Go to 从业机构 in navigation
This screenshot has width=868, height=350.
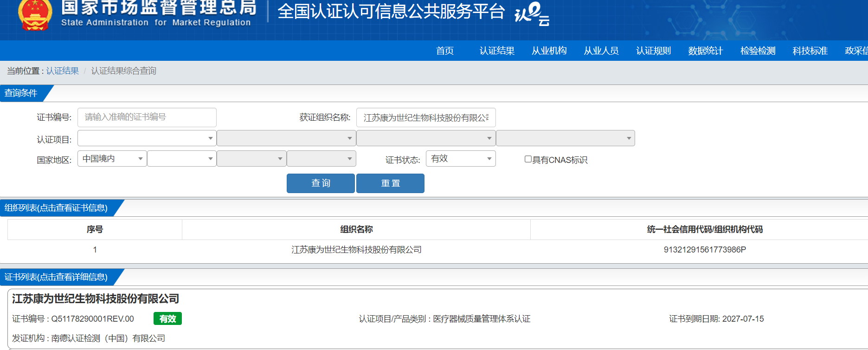(x=549, y=51)
